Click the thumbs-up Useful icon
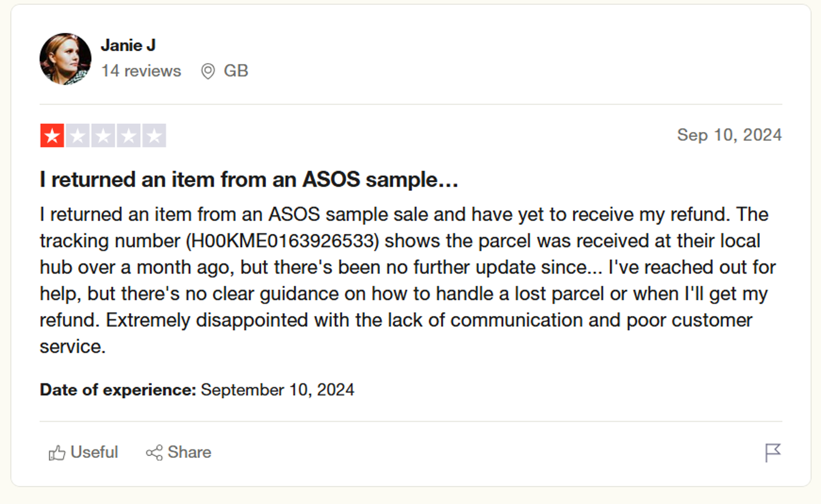This screenshot has height=504, width=821. tap(58, 452)
